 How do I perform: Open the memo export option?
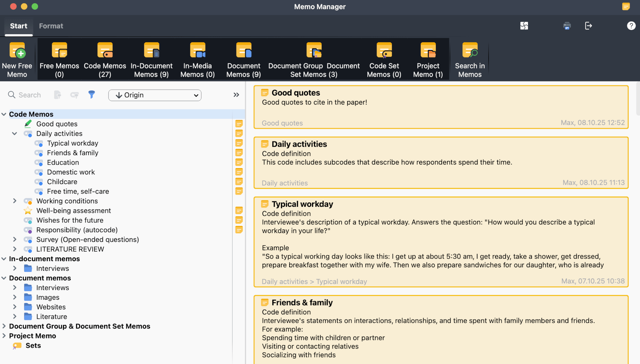click(x=588, y=26)
